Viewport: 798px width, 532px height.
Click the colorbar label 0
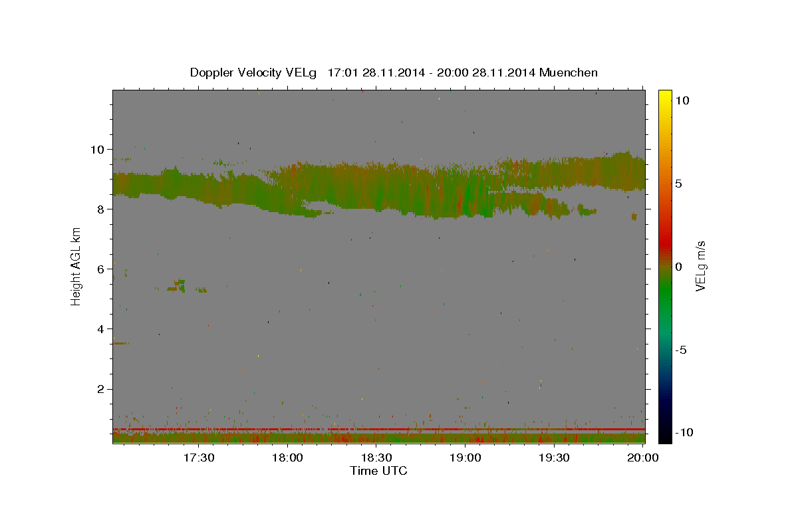click(679, 267)
